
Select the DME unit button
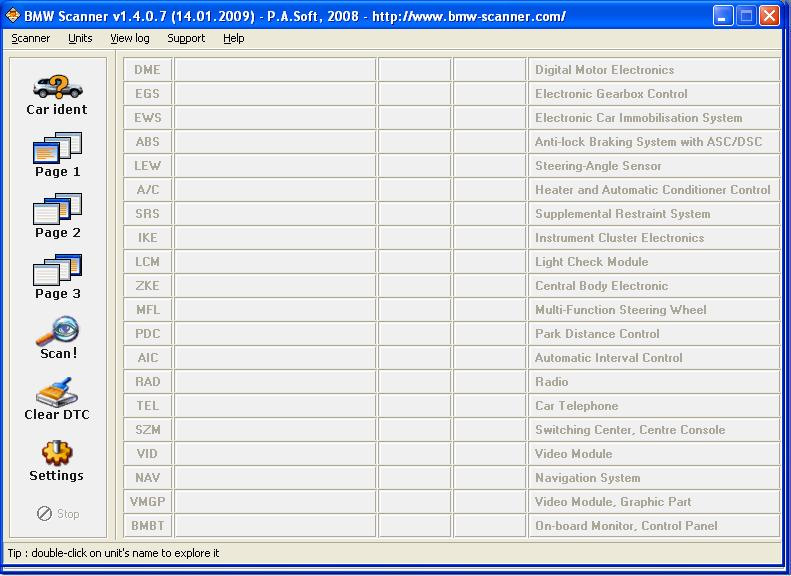pos(147,70)
